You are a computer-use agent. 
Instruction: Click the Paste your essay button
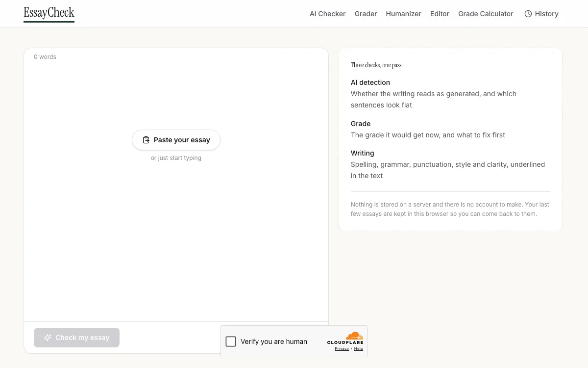(176, 140)
